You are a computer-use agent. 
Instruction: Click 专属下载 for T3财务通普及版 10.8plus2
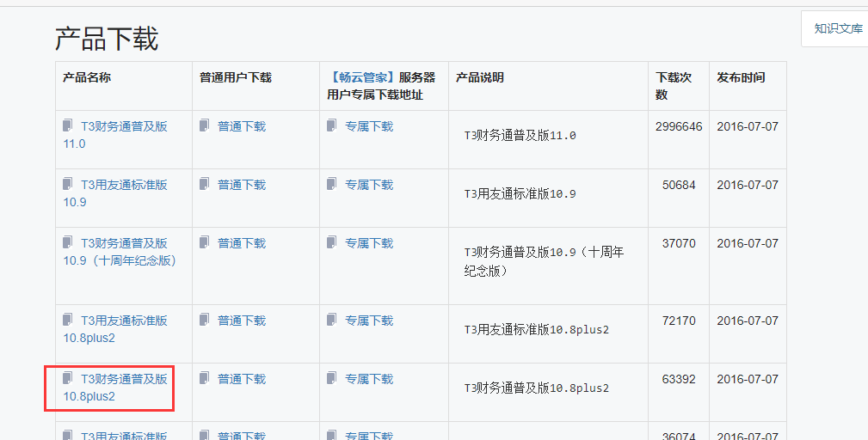tap(369, 380)
